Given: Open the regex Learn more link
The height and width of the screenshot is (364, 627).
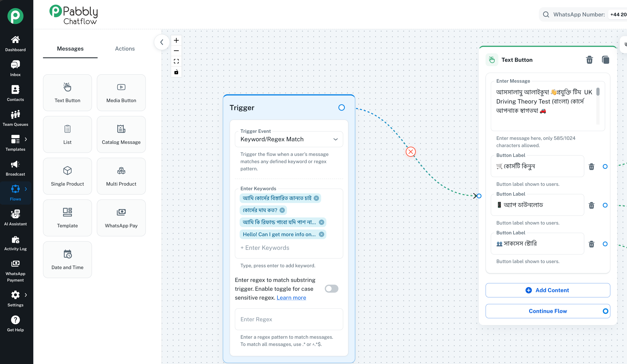Looking at the screenshot, I should point(291,298).
